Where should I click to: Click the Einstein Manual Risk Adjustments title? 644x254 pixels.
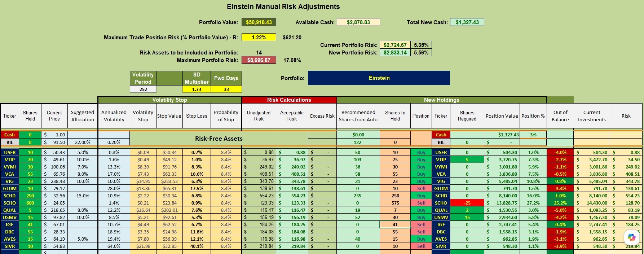(283, 7)
